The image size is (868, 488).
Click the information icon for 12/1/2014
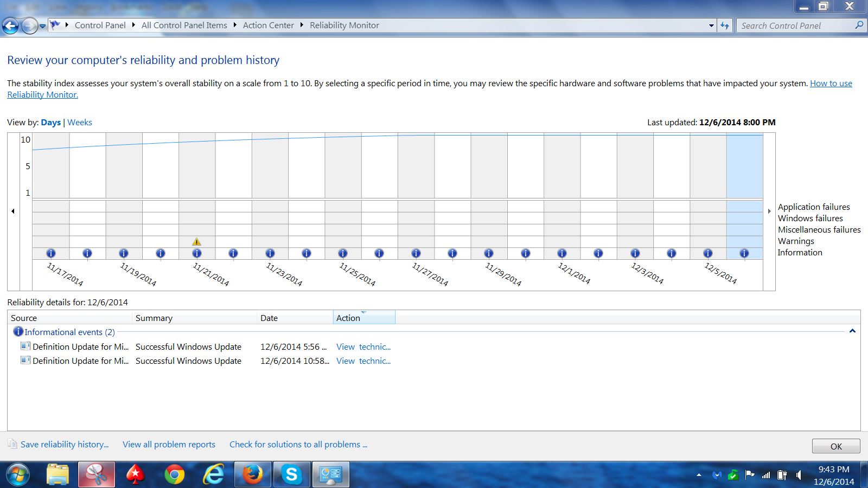(x=562, y=253)
